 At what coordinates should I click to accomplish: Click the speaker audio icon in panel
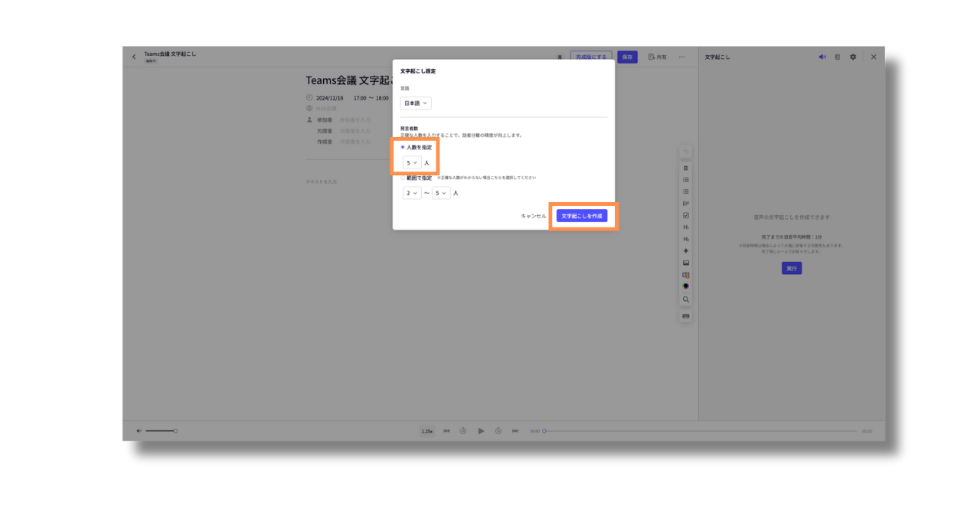822,57
